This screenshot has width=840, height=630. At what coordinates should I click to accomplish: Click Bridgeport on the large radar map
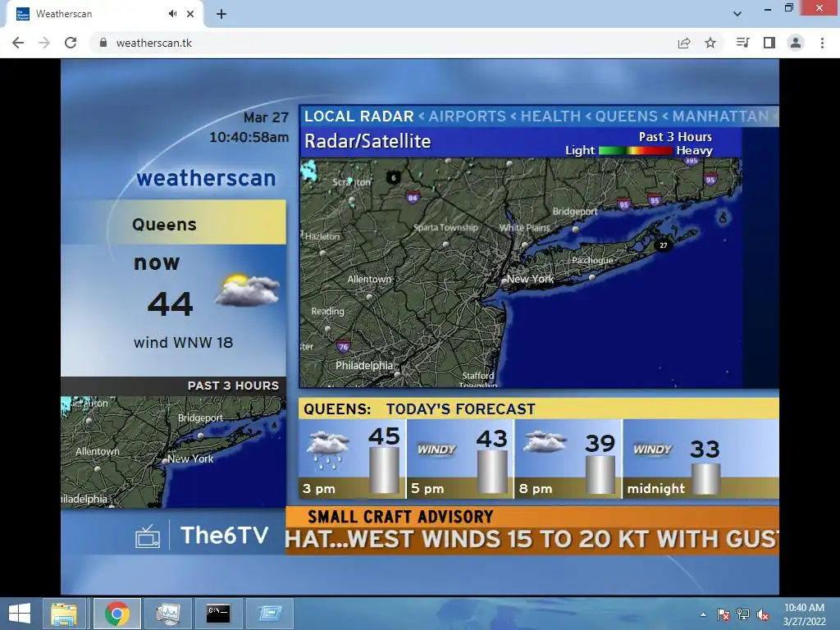(x=575, y=211)
